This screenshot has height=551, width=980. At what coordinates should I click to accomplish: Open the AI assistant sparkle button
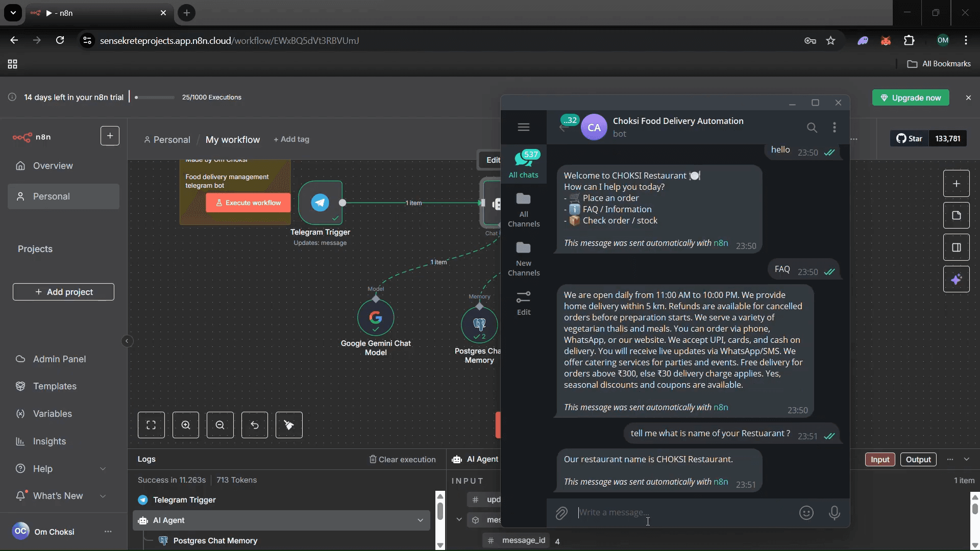[x=957, y=279]
